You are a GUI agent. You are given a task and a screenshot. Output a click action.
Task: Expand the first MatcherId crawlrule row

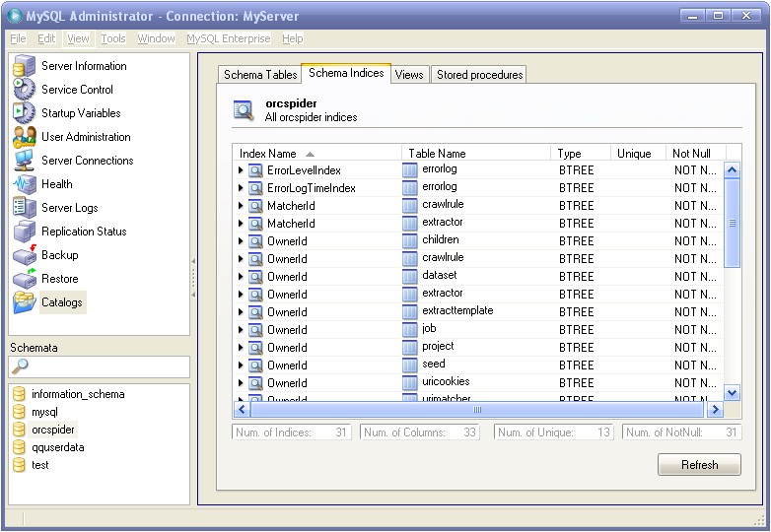click(x=241, y=206)
